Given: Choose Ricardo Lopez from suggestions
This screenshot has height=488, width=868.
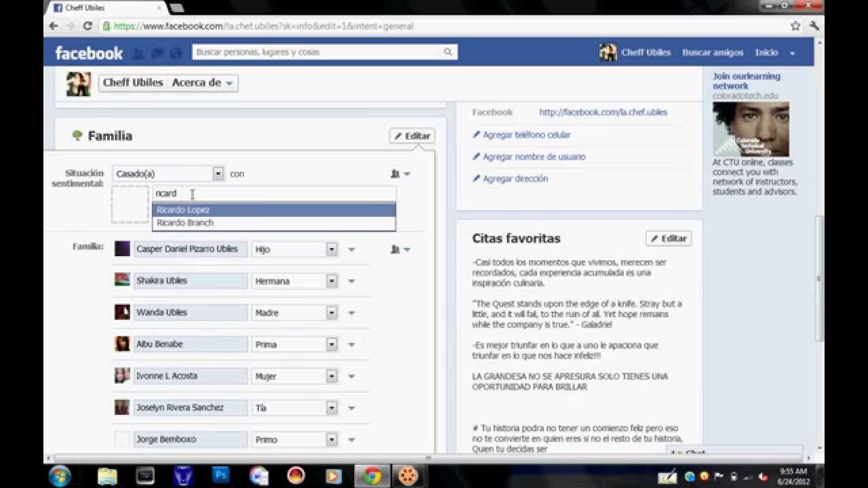Looking at the screenshot, I should (274, 210).
